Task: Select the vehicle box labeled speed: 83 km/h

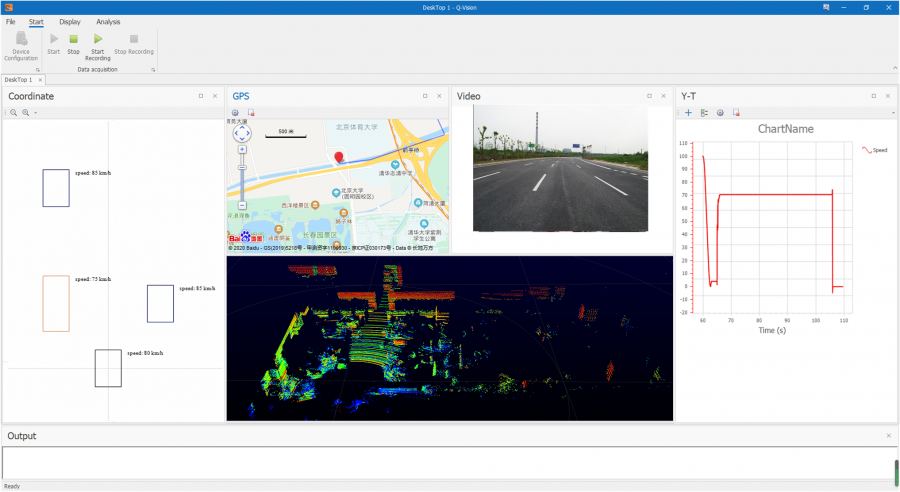Action: coord(56,188)
